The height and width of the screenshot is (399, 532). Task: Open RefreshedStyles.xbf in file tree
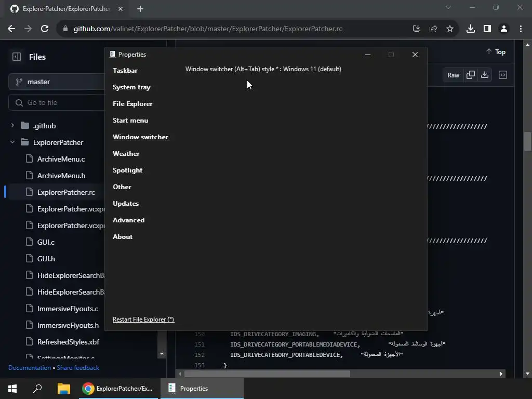[68, 342]
